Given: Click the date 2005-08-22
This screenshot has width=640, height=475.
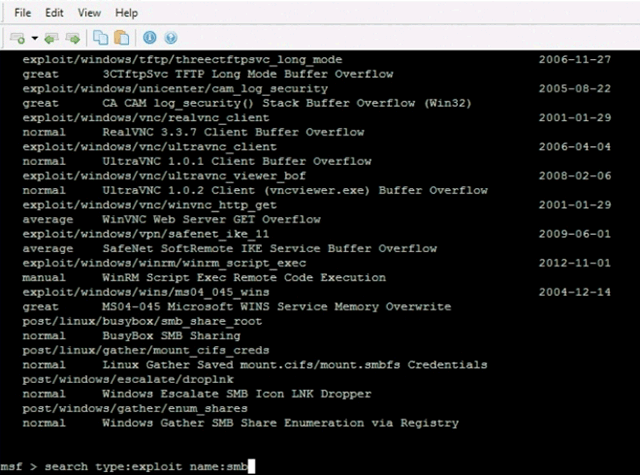Looking at the screenshot, I should [575, 89].
